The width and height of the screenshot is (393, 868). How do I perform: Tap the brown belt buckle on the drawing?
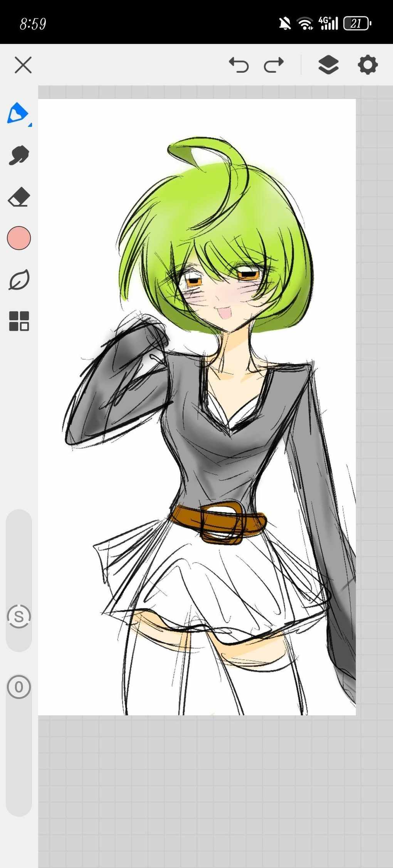[222, 523]
